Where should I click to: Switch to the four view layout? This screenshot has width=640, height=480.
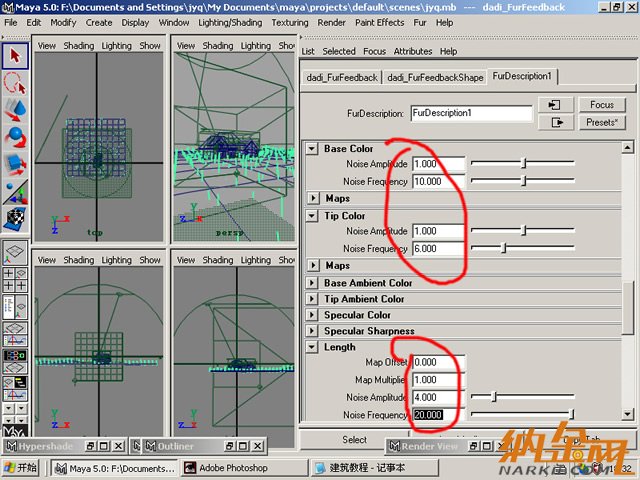point(16,280)
